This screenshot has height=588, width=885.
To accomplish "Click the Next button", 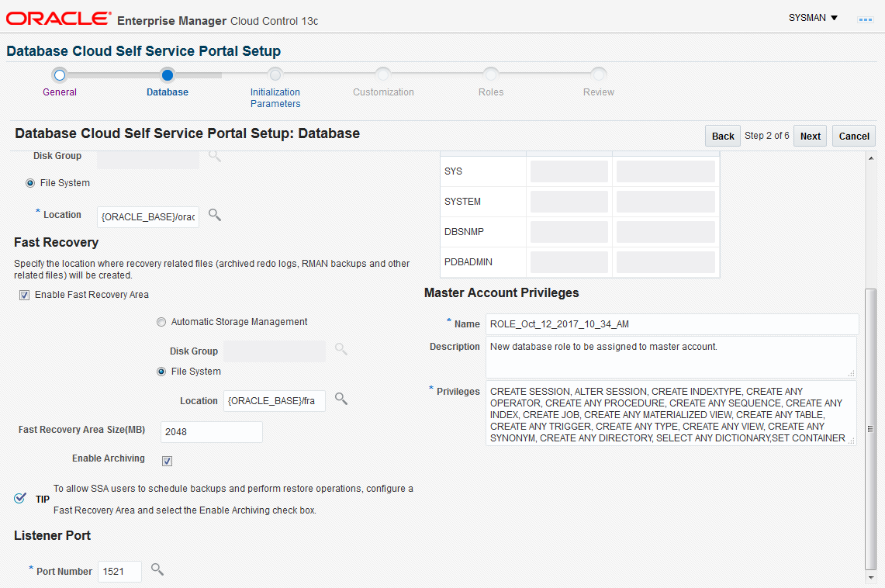I will [x=810, y=136].
